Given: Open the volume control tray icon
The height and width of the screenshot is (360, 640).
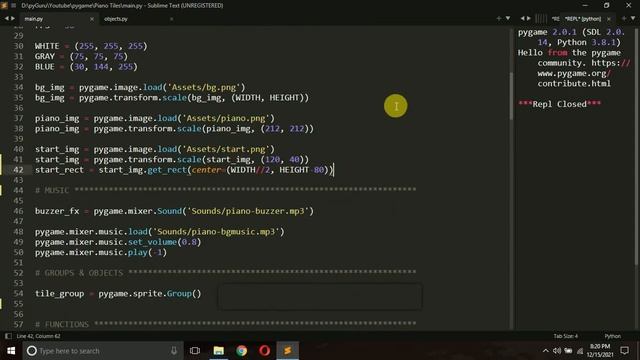Looking at the screenshot, I should tap(557, 351).
